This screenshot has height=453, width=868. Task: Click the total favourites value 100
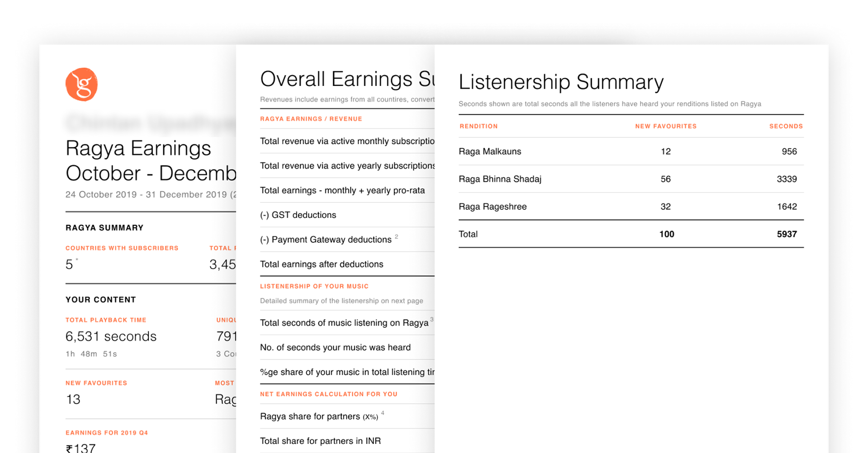tap(666, 234)
